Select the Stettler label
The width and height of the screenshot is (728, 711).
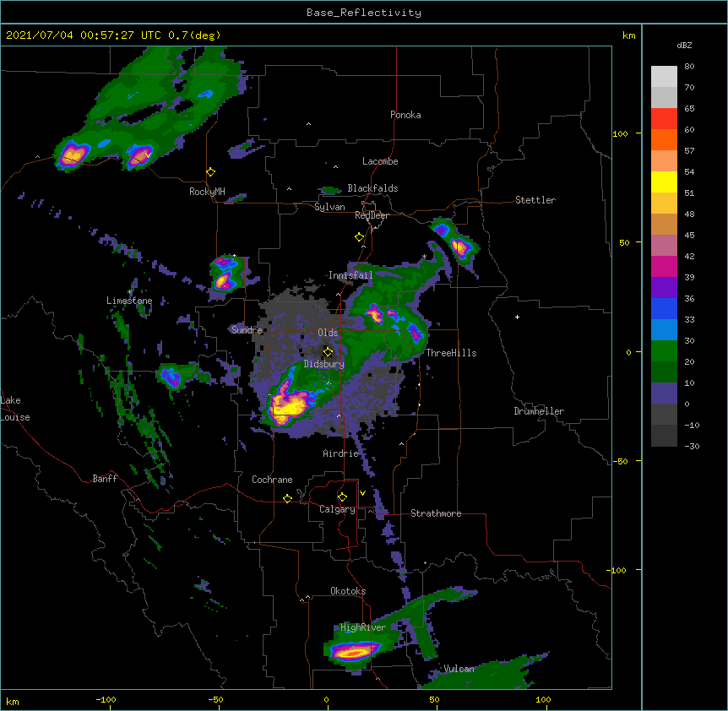pos(535,200)
